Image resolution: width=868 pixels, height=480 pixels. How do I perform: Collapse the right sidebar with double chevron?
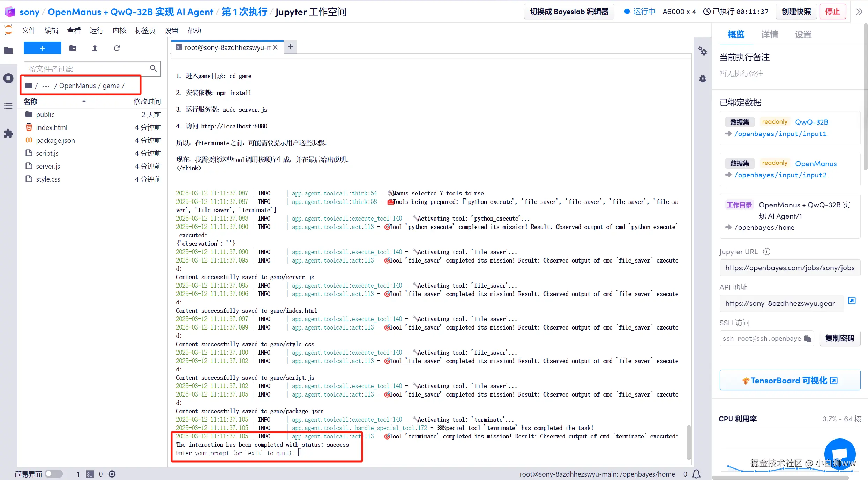click(859, 12)
